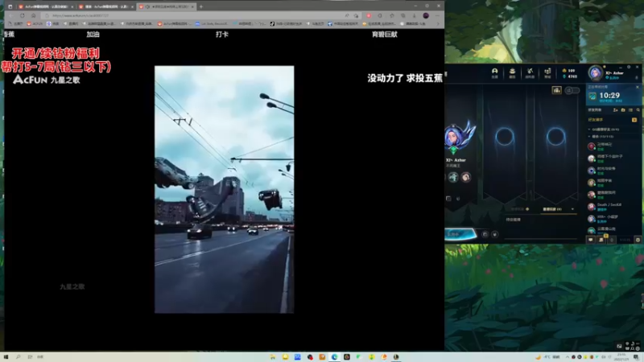The width and height of the screenshot is (644, 362).
Task: Collapse the first friend group arrow
Action: pos(589,130)
